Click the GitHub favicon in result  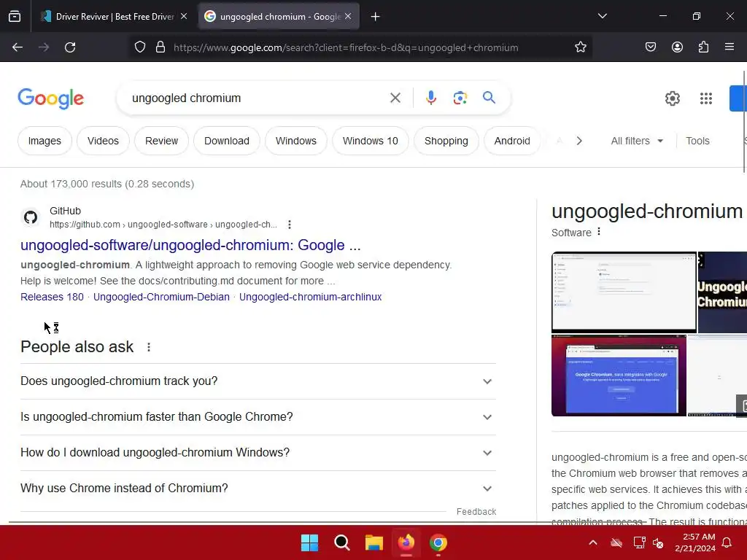pos(31,217)
